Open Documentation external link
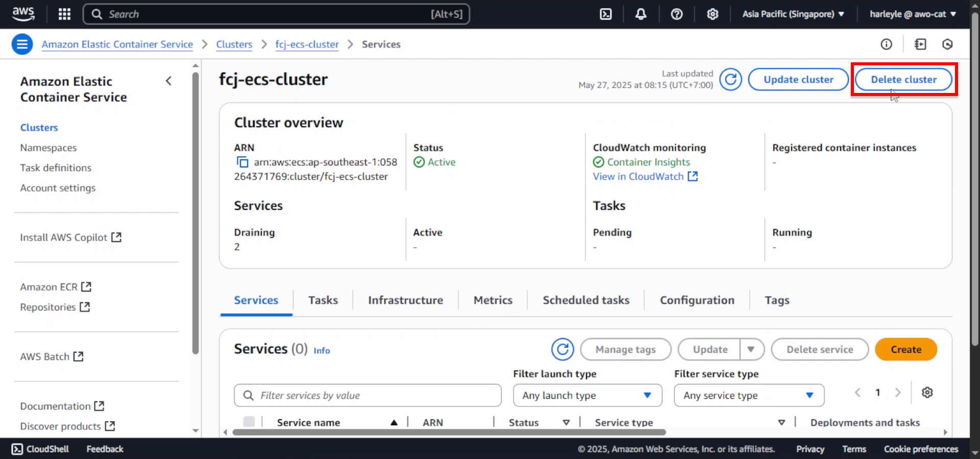The image size is (980, 459). click(62, 406)
